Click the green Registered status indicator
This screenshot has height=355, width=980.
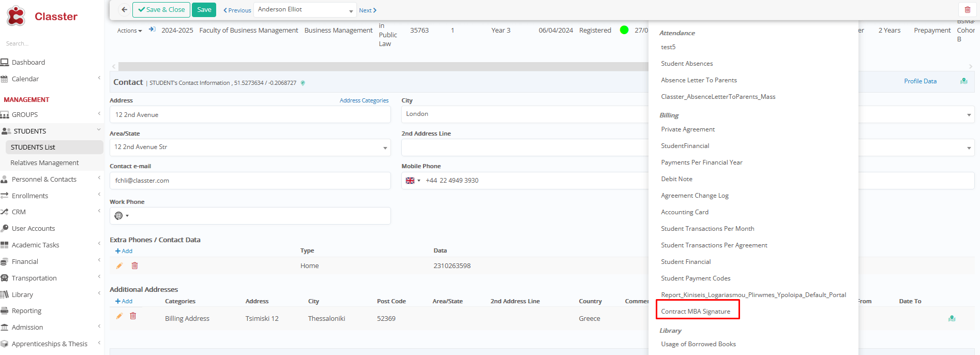(x=624, y=30)
